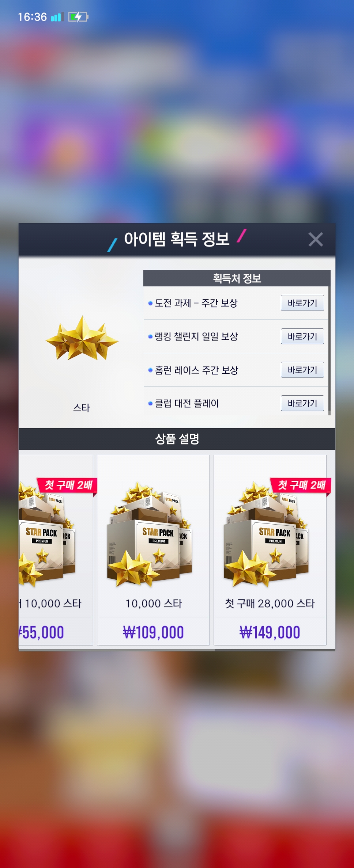Tap the gold 스타 item icon
The image size is (354, 868).
point(82,339)
